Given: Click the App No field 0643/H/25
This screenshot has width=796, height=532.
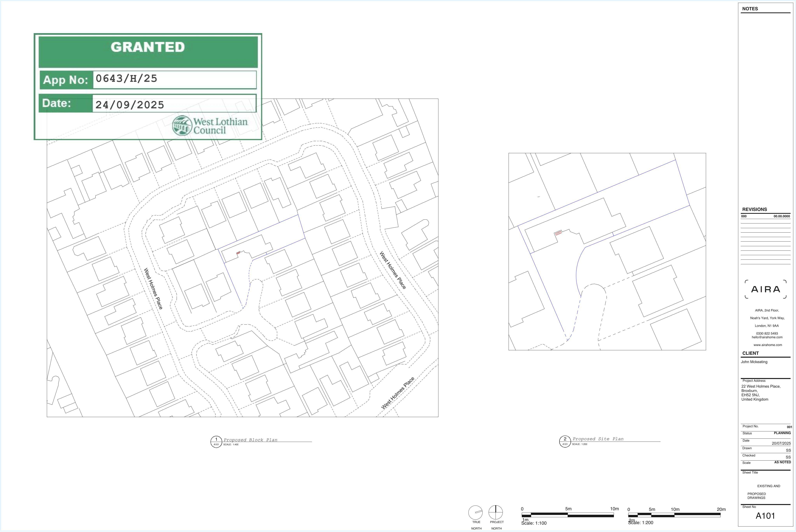Looking at the screenshot, I should click(x=175, y=80).
